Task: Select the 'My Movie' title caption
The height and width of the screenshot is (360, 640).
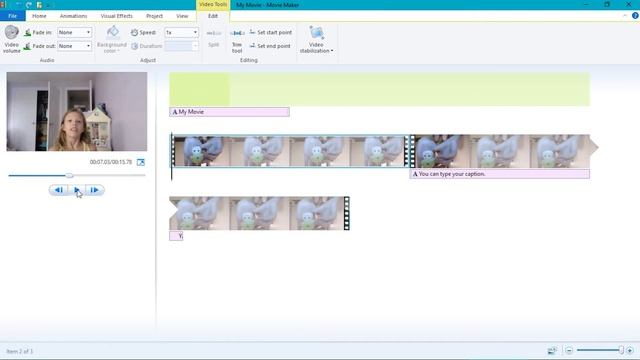Action: 229,112
